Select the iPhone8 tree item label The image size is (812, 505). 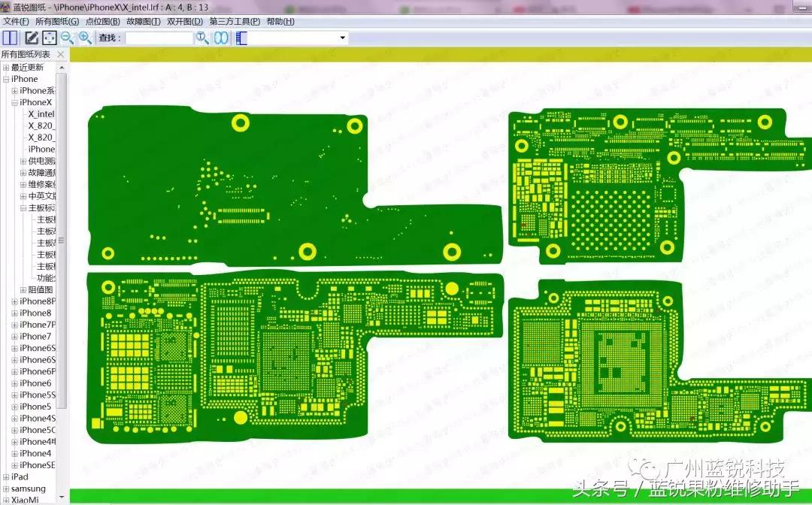35,313
